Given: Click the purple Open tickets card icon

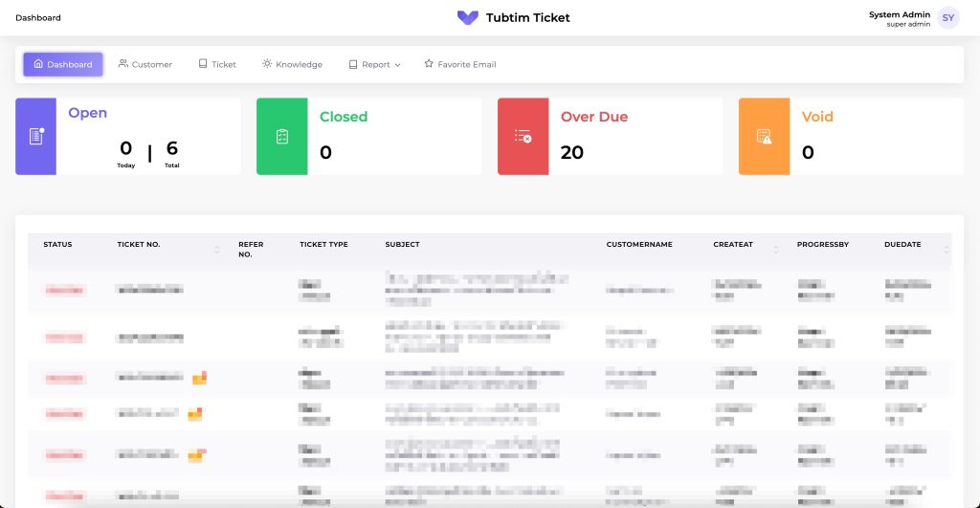Looking at the screenshot, I should coord(36,136).
